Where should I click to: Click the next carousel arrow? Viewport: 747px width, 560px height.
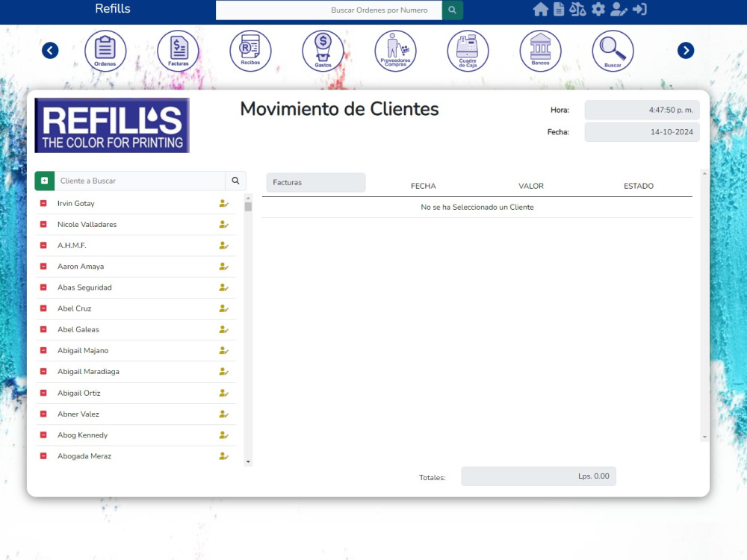(x=686, y=51)
